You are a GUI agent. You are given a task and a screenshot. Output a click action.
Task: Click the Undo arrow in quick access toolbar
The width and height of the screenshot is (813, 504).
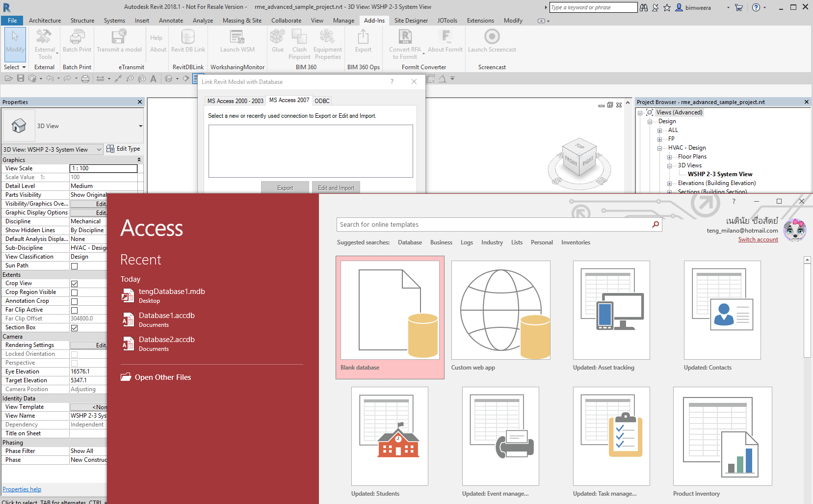pos(50,79)
